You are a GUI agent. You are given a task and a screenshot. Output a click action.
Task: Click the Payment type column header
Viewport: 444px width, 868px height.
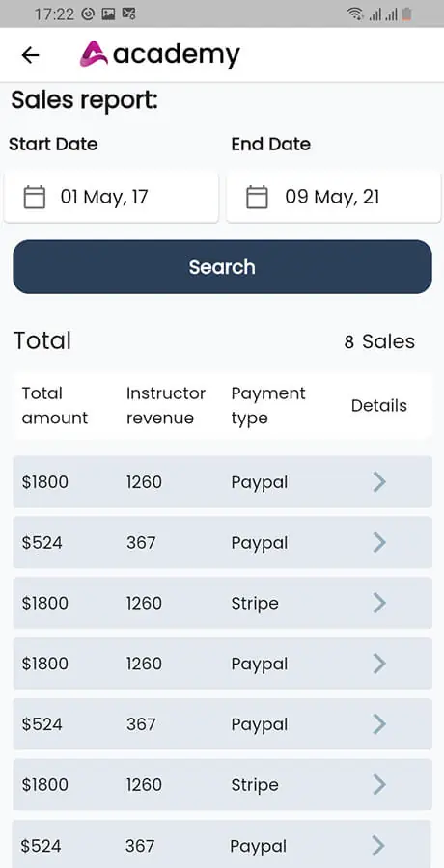point(268,405)
